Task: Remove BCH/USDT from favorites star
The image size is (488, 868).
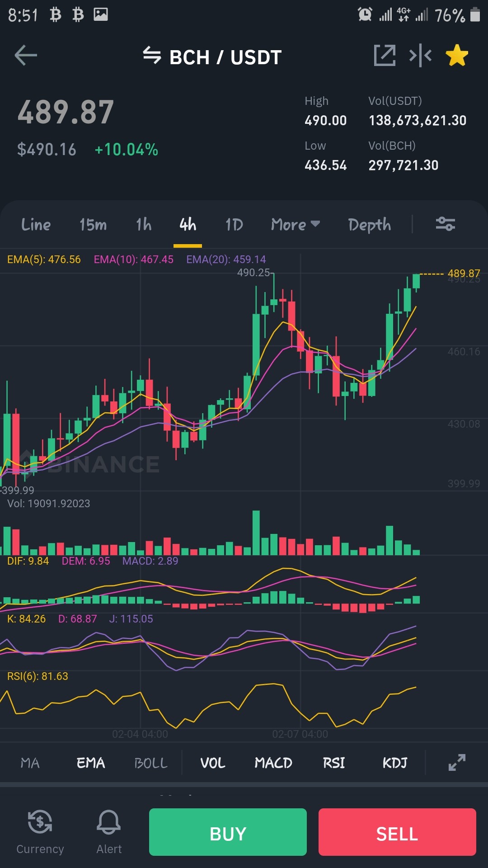Action: tap(457, 56)
